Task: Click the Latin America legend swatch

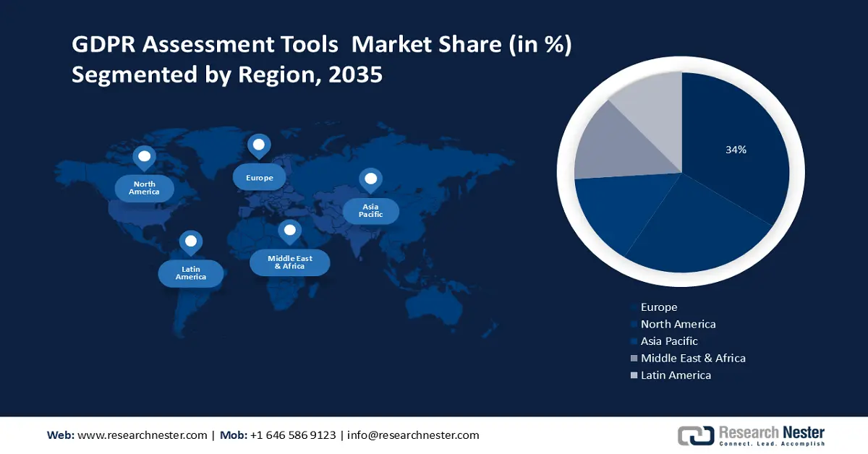Action: (634, 375)
